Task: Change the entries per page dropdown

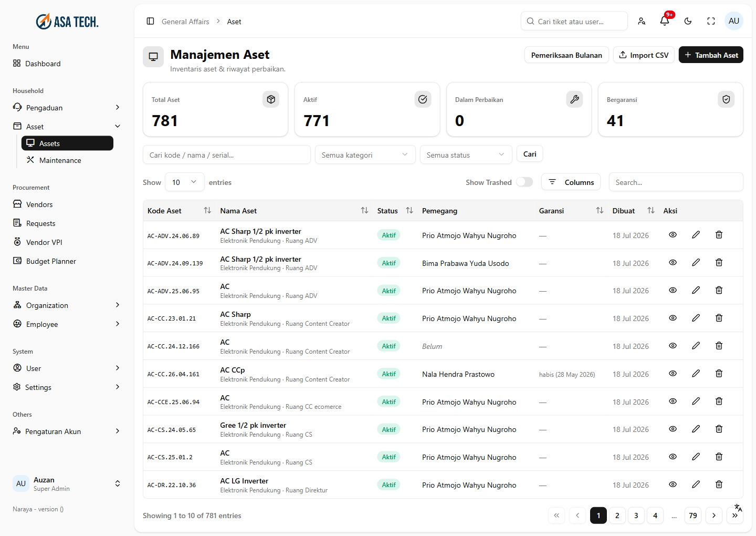Action: point(184,182)
